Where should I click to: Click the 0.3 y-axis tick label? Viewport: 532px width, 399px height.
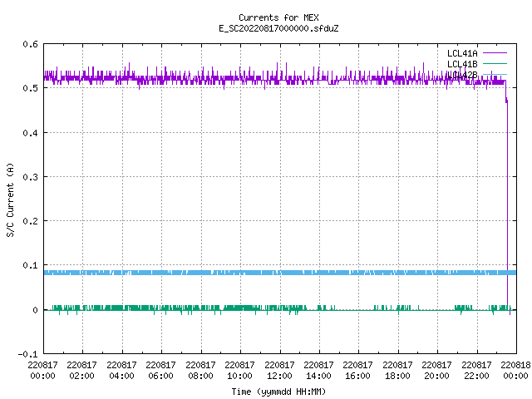pyautogui.click(x=30, y=177)
